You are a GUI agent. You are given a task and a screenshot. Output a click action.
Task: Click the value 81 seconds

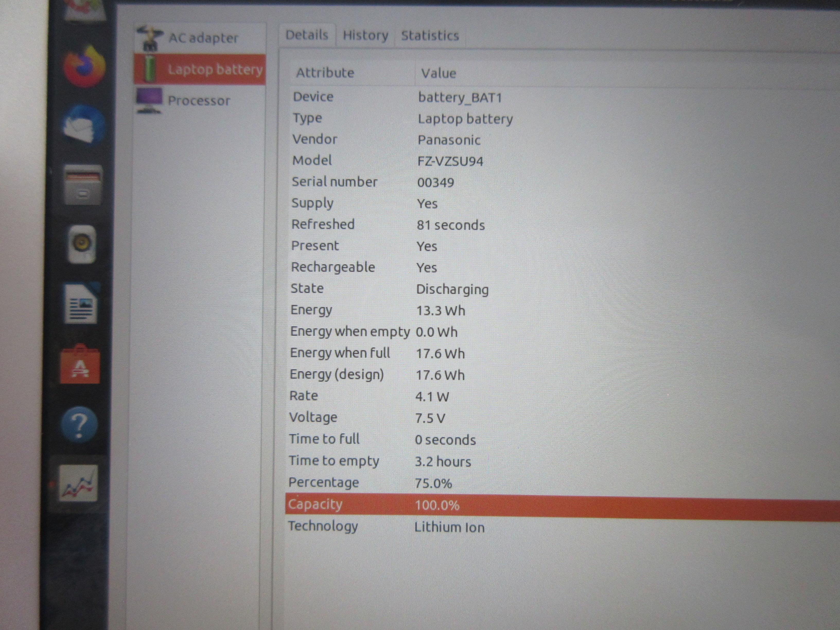(x=451, y=225)
